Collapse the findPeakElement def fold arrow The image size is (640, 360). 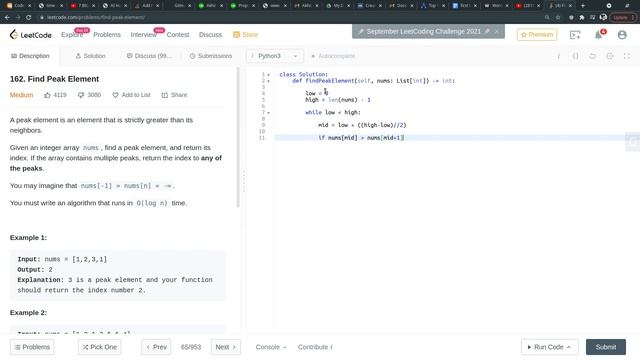point(269,81)
